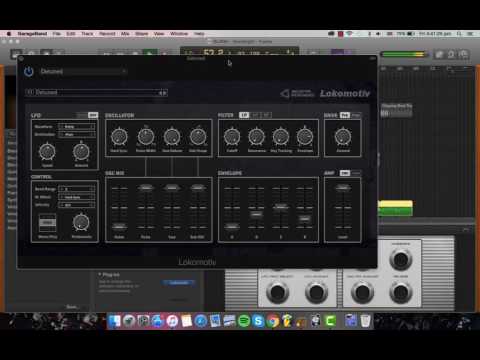Open the Share menu

pyautogui.click(x=142, y=34)
